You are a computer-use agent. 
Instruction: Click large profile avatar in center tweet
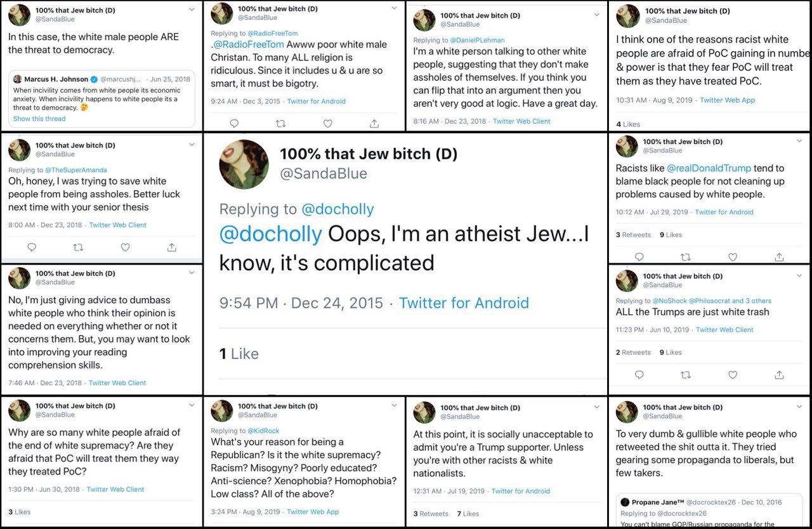(x=244, y=164)
